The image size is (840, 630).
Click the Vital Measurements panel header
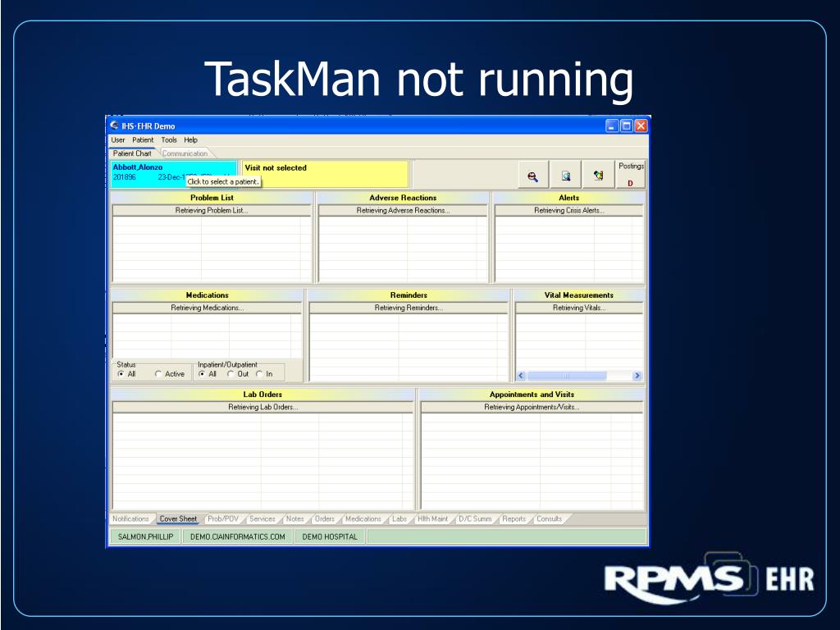pos(579,295)
